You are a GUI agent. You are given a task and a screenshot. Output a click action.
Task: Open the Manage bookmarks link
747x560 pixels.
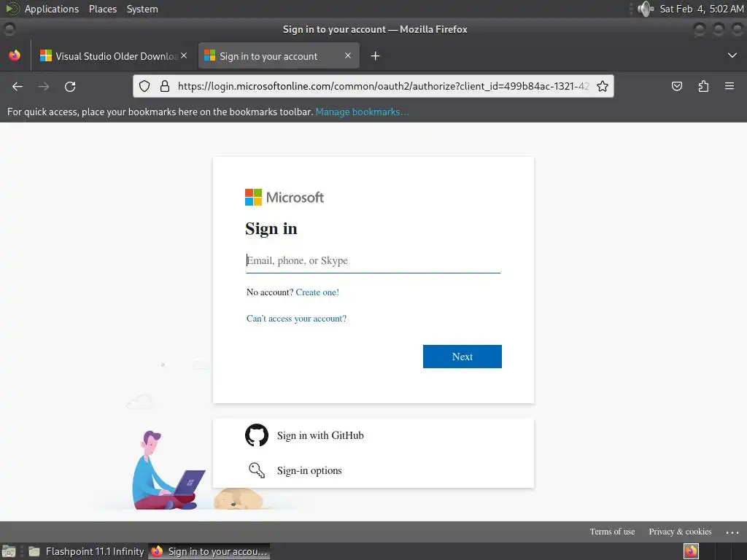pos(362,112)
